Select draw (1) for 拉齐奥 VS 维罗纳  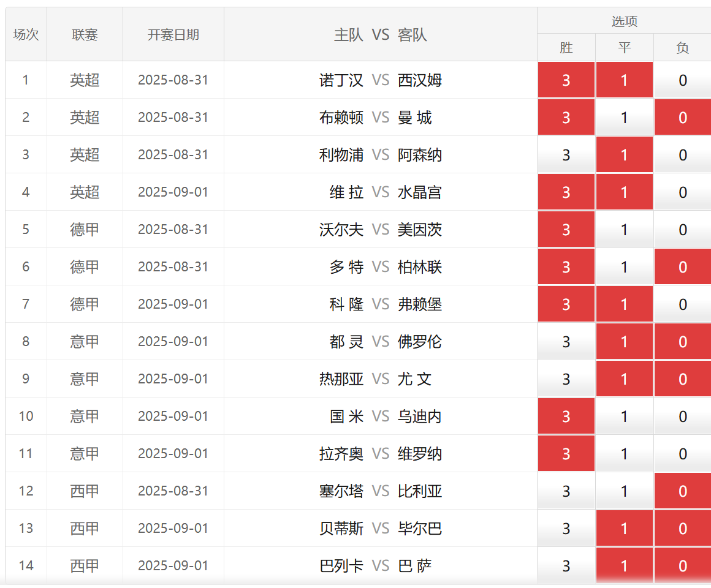point(625,454)
